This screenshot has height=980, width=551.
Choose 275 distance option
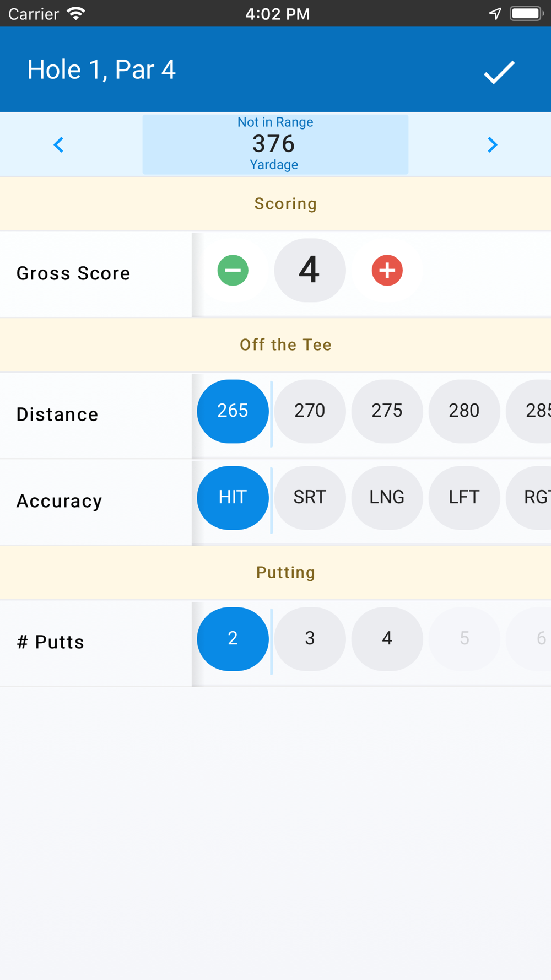coord(387,411)
